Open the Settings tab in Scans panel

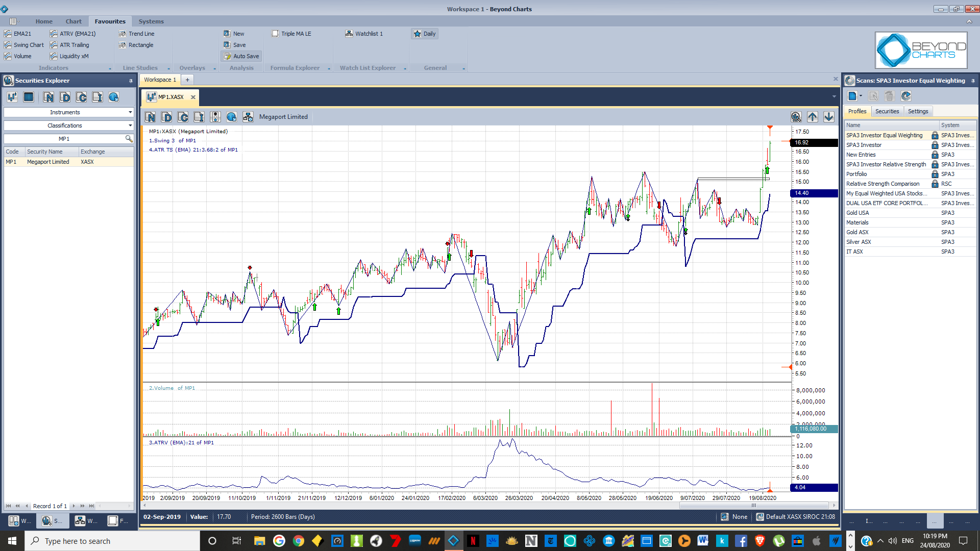pyautogui.click(x=918, y=111)
